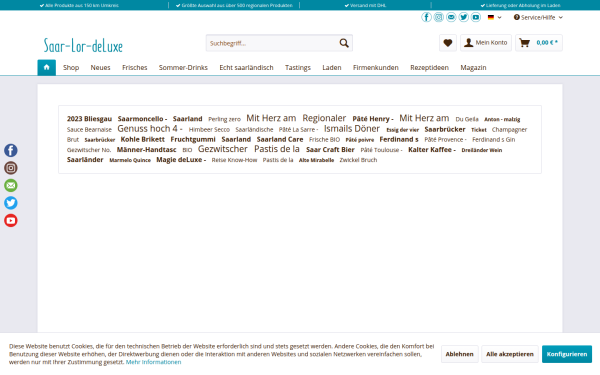Click Twitter icon in left sidebar
This screenshot has height=375, width=600.
click(11, 203)
